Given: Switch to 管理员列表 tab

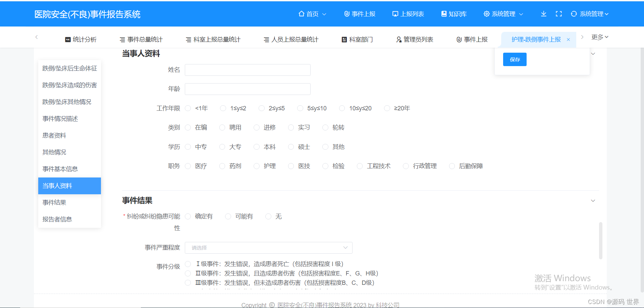Looking at the screenshot, I should point(415,40).
